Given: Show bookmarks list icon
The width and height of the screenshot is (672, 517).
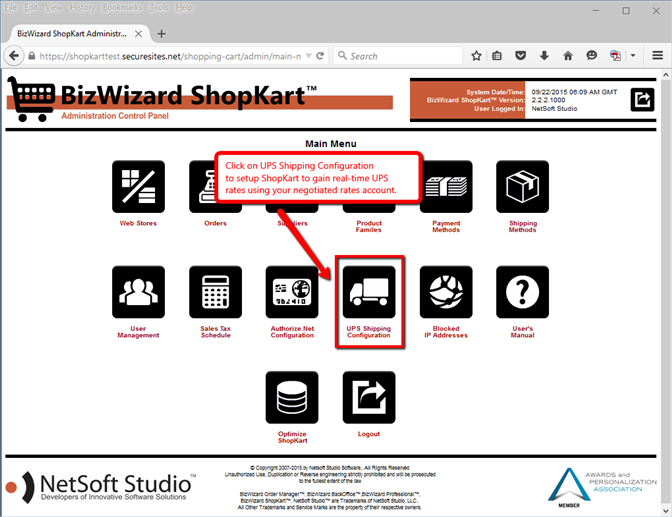Looking at the screenshot, I should click(x=497, y=56).
